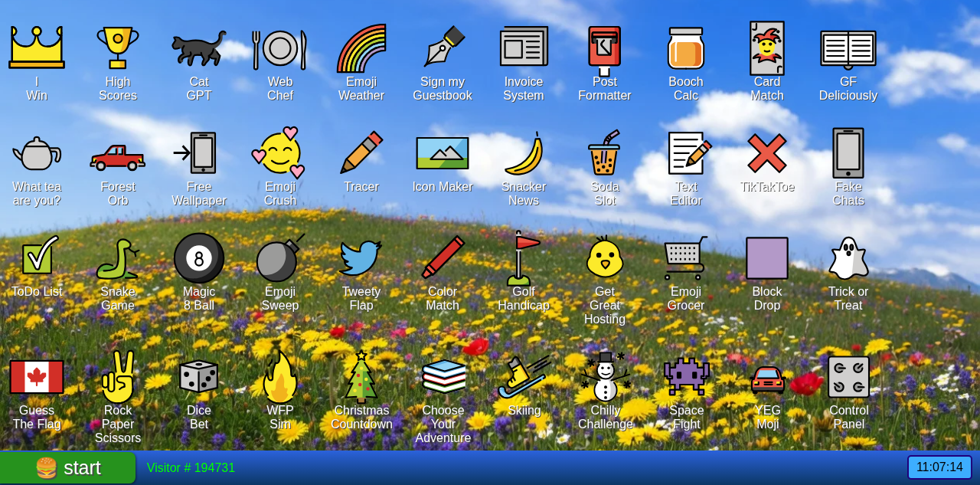Open Fake Chats phone icon
This screenshot has width=980, height=485.
coord(848,152)
